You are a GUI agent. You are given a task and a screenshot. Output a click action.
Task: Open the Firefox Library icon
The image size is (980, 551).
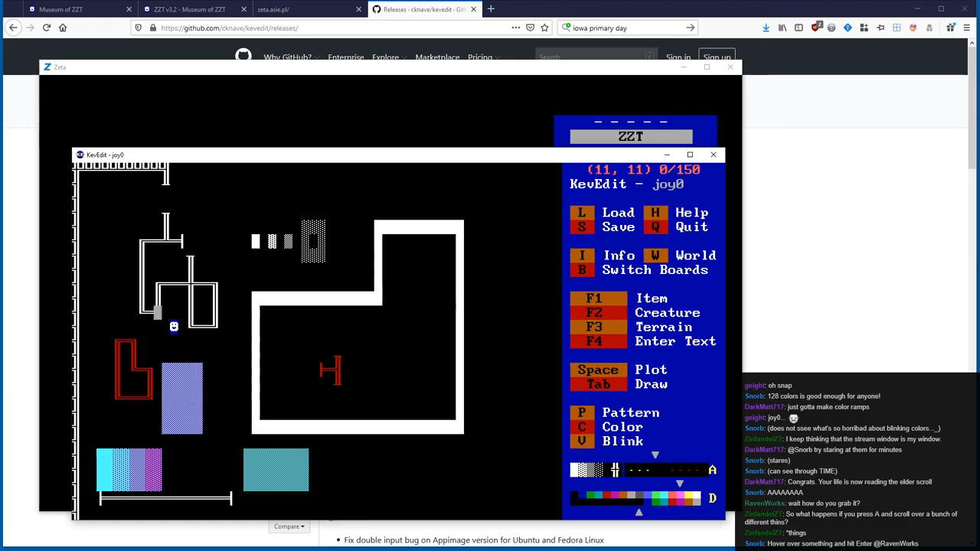pyautogui.click(x=782, y=28)
